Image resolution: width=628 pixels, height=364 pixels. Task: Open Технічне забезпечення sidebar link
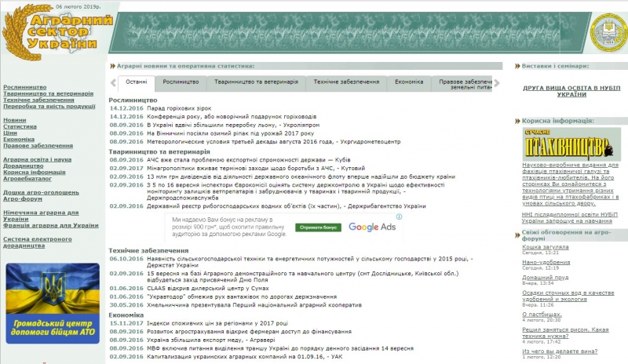(x=38, y=100)
